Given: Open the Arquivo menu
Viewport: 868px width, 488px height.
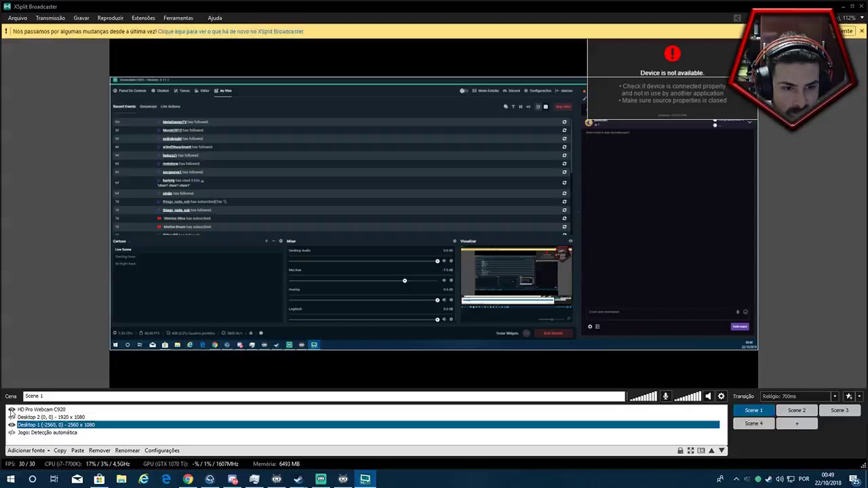Looking at the screenshot, I should 18,18.
